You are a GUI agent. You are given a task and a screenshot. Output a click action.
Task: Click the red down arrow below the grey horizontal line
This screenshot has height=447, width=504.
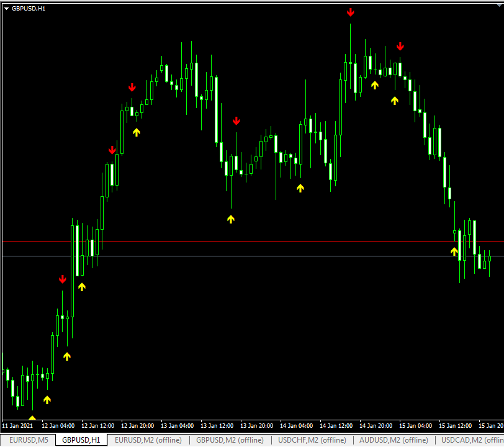pyautogui.click(x=63, y=279)
